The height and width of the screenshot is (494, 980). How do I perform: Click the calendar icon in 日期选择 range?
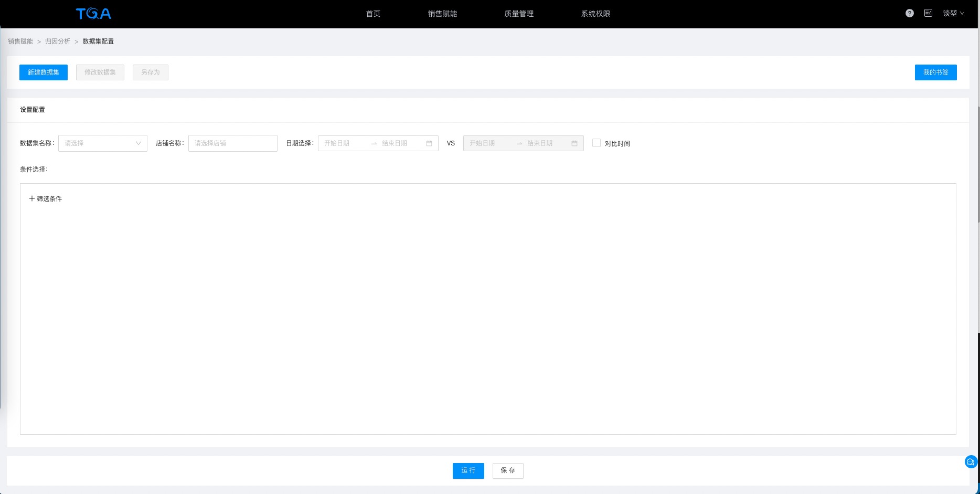click(429, 143)
